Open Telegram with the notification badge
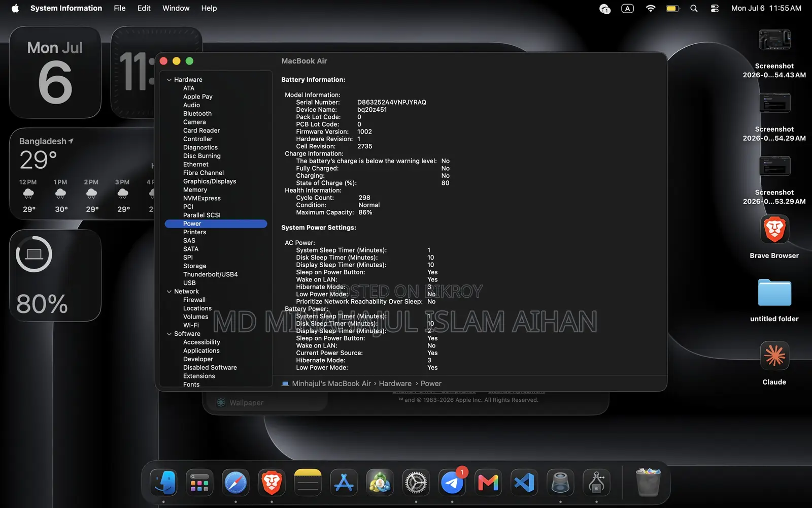Viewport: 812px width, 508px height. 452,483
